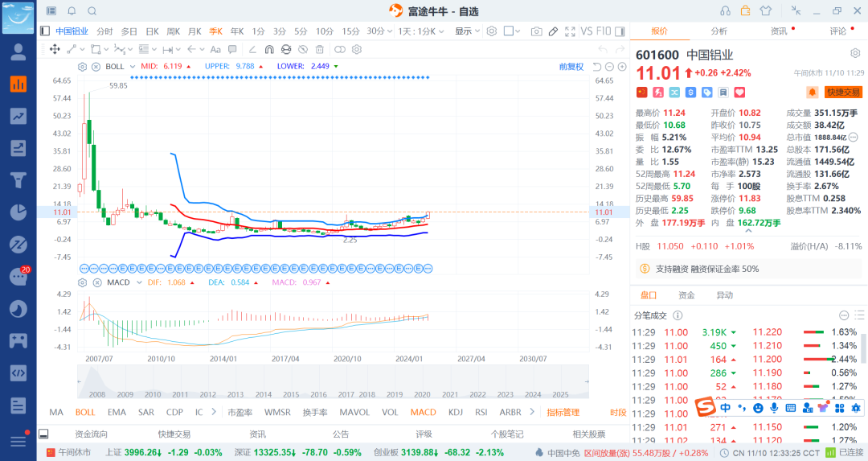This screenshot has height=461, width=868.
Task: Select the comment bubble annotation tool
Action: pos(232,49)
